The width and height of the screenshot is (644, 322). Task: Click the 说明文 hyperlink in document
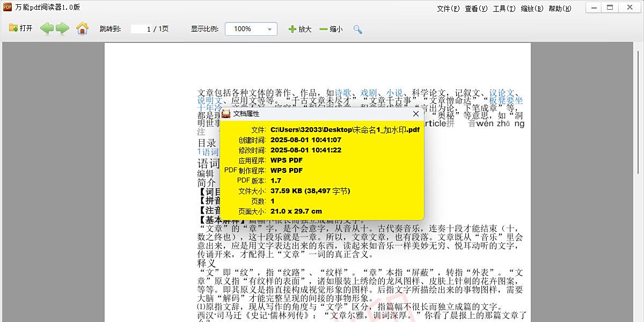[210, 100]
